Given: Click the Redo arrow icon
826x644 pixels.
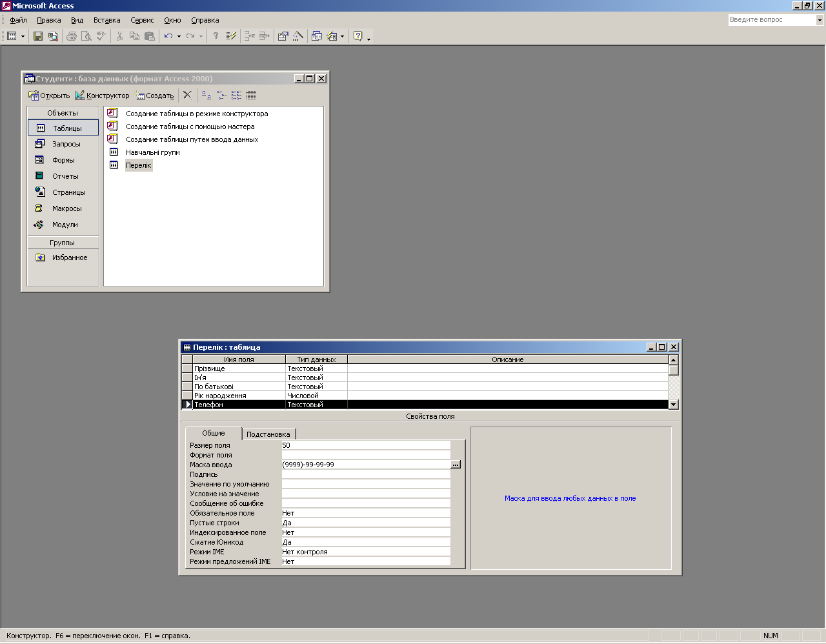Looking at the screenshot, I should pyautogui.click(x=190, y=36).
